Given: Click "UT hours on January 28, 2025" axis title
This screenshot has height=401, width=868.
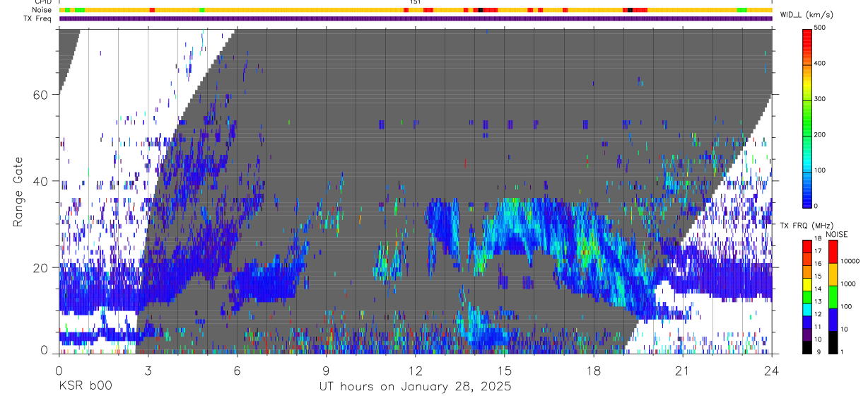Looking at the screenshot, I should [x=415, y=386].
